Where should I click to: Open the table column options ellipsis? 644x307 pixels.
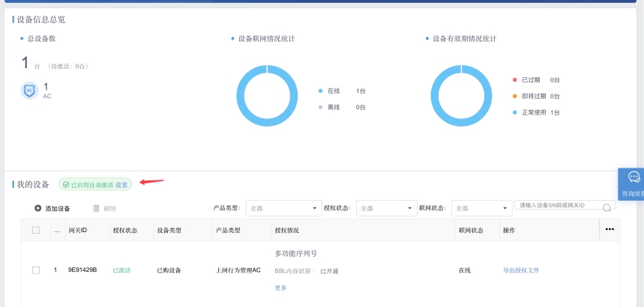click(610, 229)
